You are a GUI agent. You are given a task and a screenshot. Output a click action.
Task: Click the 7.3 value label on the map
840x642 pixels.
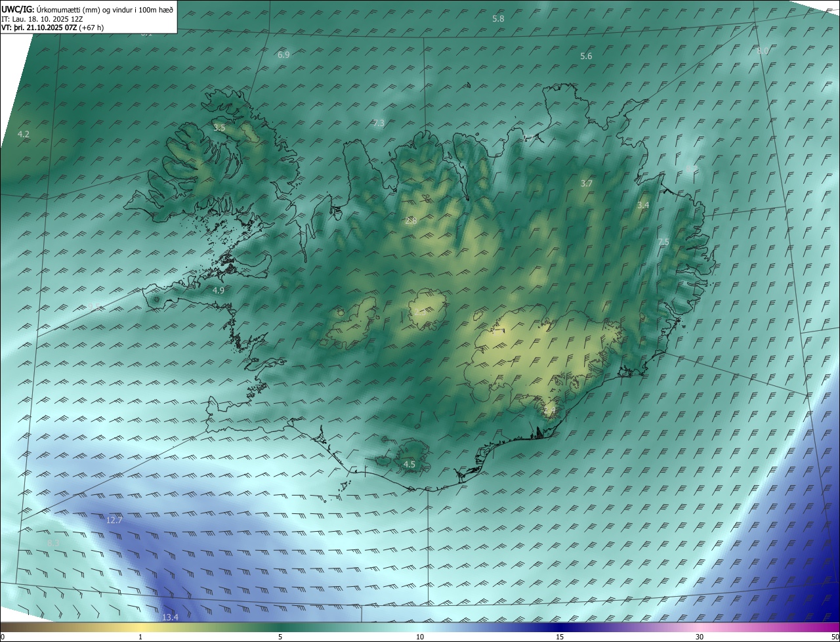pyautogui.click(x=379, y=123)
